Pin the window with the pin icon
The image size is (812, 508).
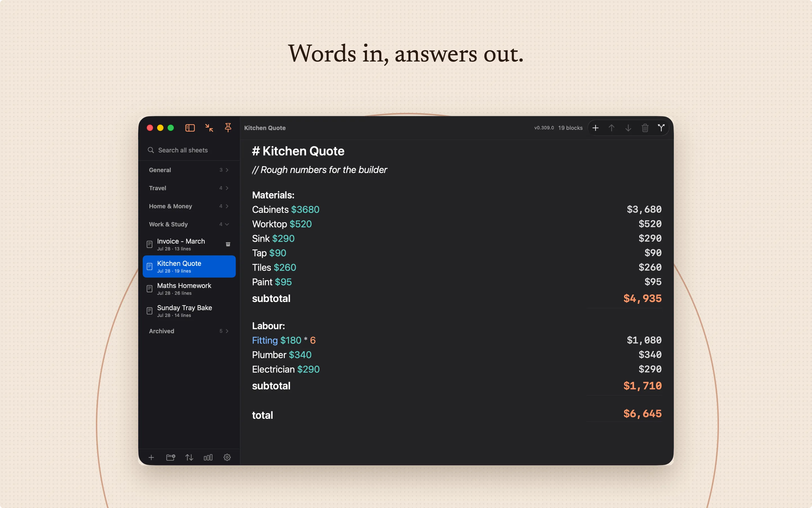228,128
